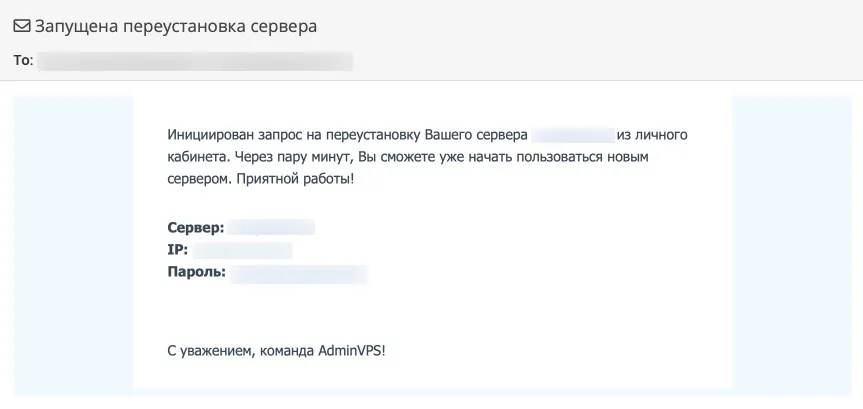Viewport: 863px width, 409px height.
Task: Click the "Сервер:" label
Action: click(195, 227)
